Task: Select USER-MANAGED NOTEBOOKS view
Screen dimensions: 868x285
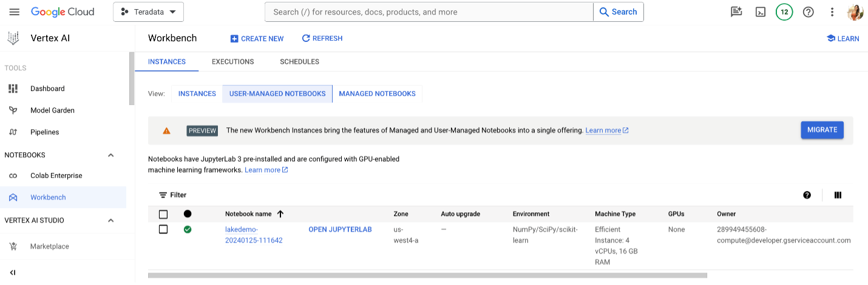Action: (277, 94)
